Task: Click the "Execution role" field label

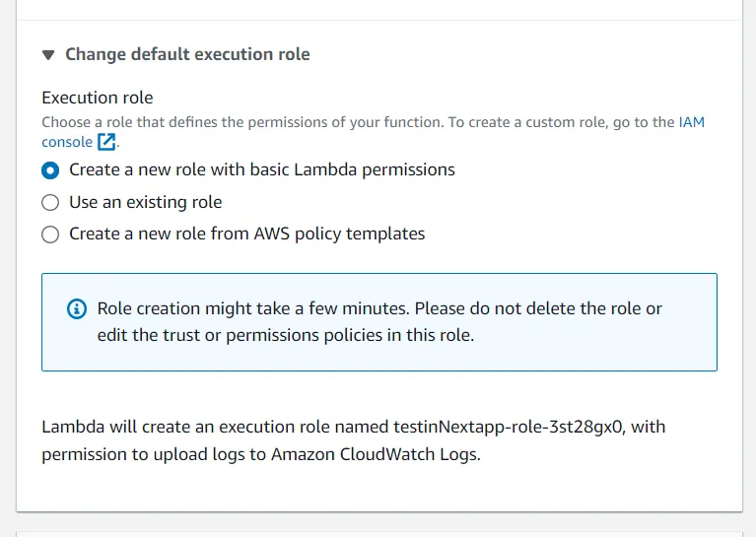Action: [98, 98]
